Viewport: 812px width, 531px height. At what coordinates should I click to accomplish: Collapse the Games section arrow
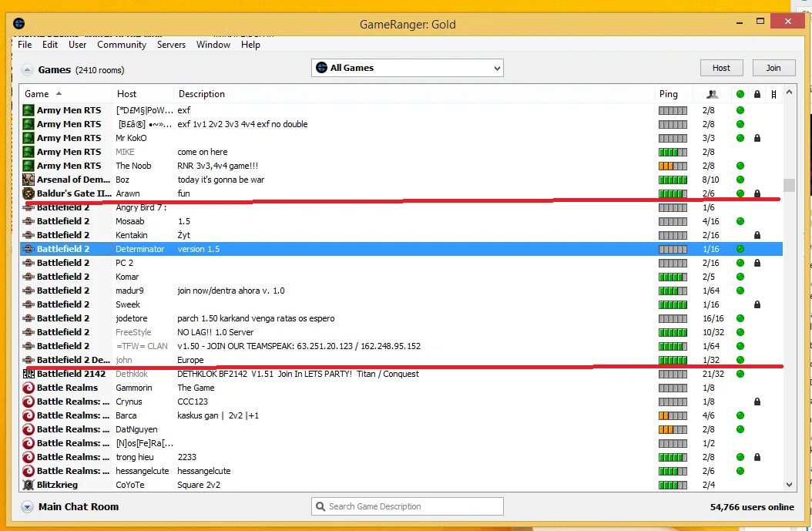tap(27, 70)
